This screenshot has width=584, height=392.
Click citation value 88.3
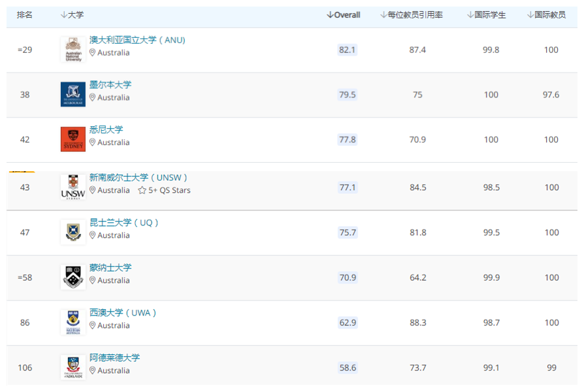pos(418,322)
